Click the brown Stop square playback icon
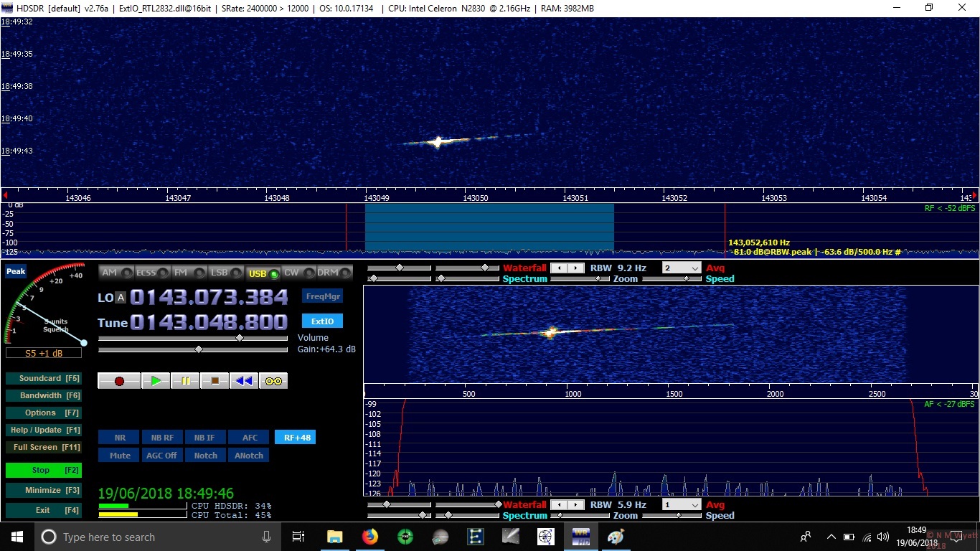This screenshot has height=551, width=980. 214,380
